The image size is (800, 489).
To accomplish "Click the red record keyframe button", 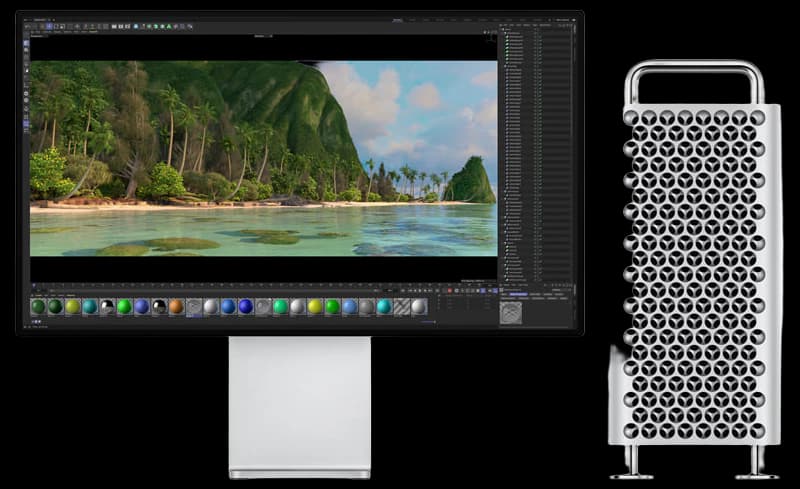I will [x=449, y=290].
